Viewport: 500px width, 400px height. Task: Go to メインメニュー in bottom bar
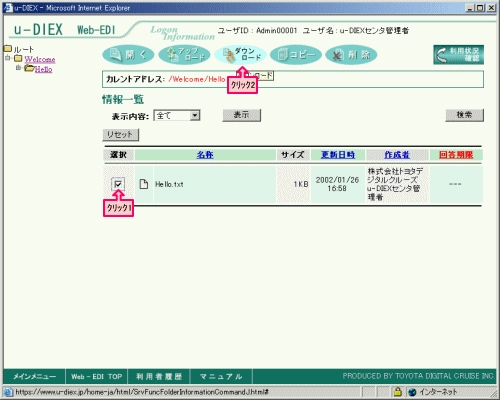[x=34, y=377]
